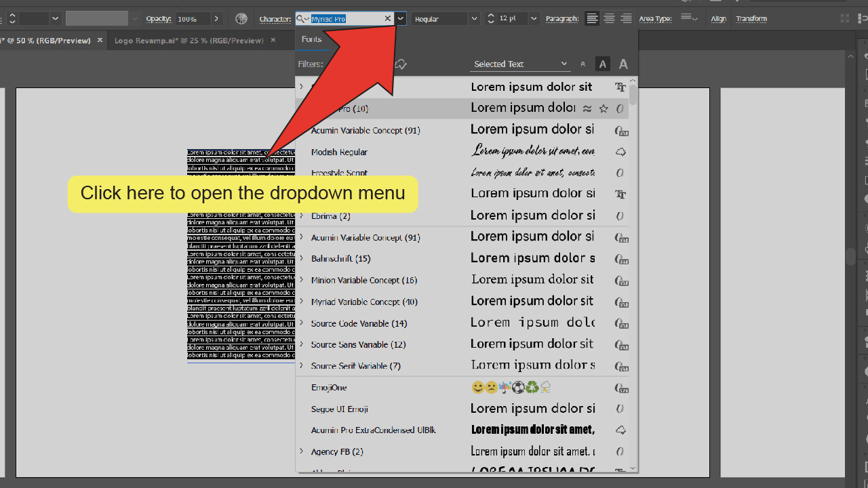Select medium sample text size A
Screen dimensions: 868x488
tap(602, 64)
